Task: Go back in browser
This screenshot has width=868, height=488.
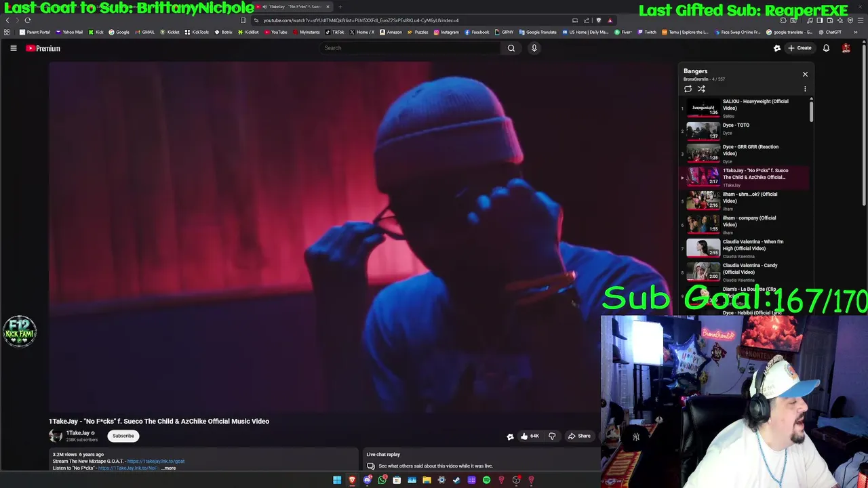Action: pyautogui.click(x=7, y=20)
